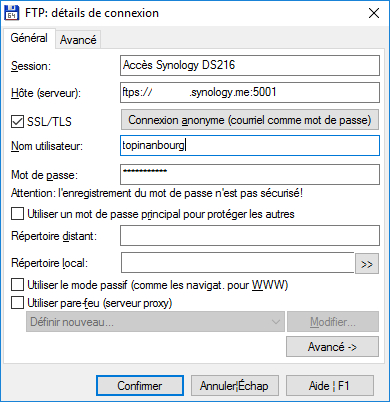Click the >> button next to Répertoire local
The height and width of the screenshot is (402, 391).
[x=367, y=264]
